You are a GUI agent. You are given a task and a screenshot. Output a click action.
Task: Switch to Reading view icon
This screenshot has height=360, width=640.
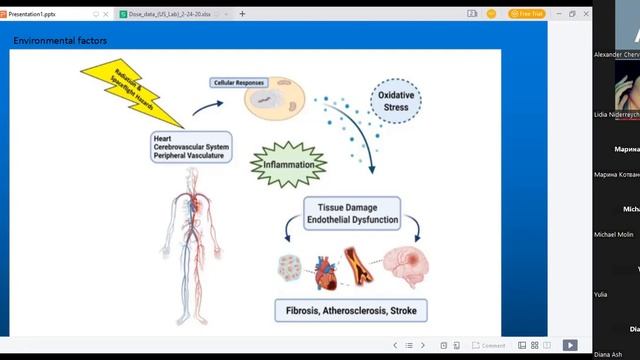coord(547,345)
